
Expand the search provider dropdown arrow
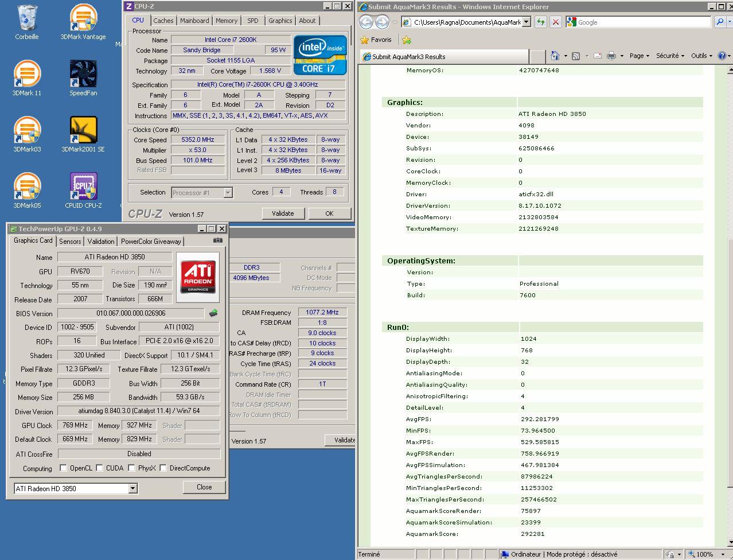point(730,22)
